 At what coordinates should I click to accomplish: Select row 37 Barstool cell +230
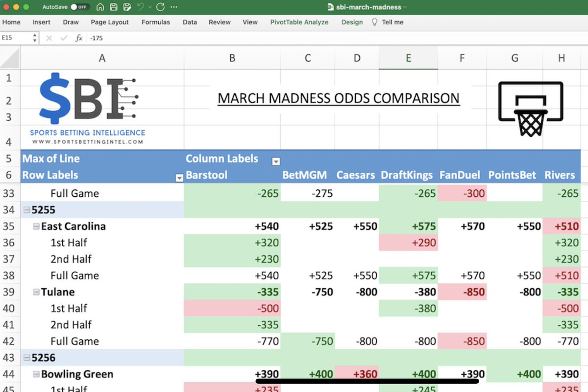click(232, 259)
